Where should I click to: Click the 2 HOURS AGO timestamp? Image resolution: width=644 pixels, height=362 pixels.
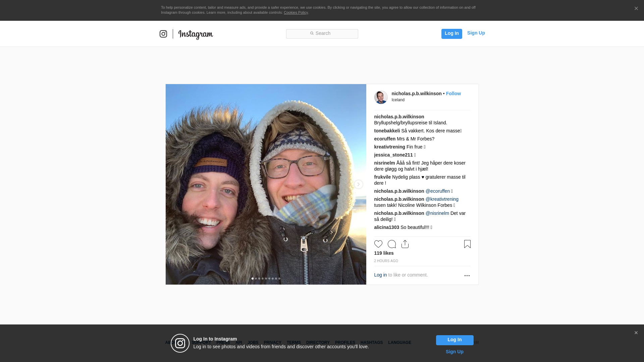click(x=386, y=261)
